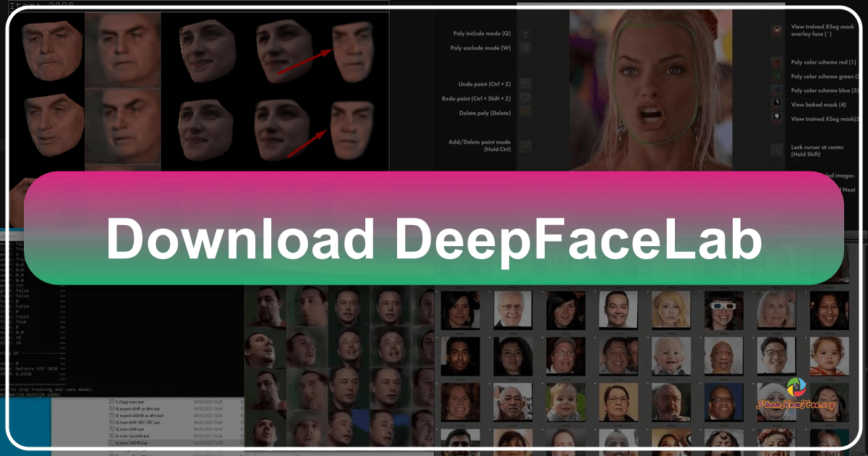Run the 6) train SAEHD.bat file

[134, 442]
